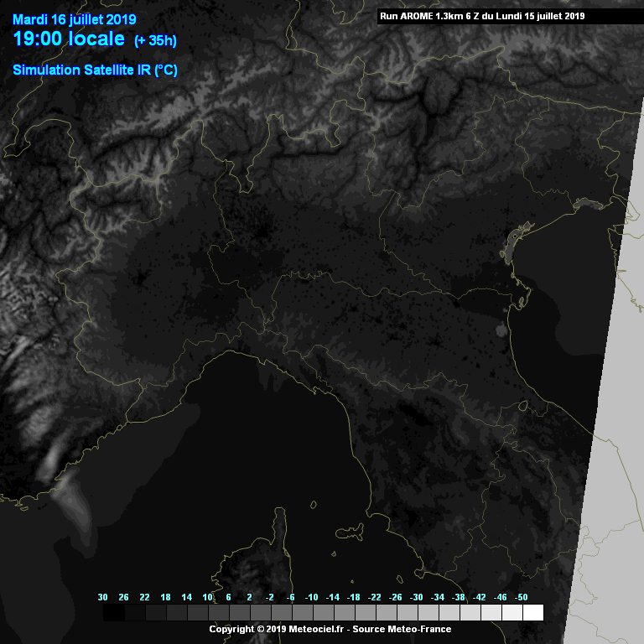
Task: Select the swatch below the -18 label
Action: coord(366,612)
